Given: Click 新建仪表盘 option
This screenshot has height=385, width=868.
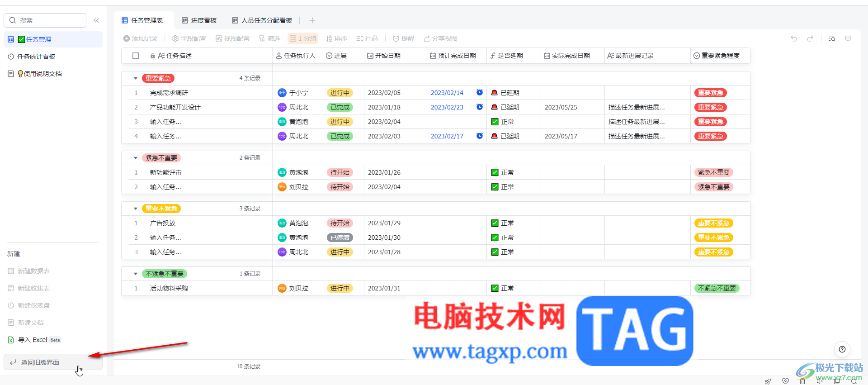Looking at the screenshot, I should 29,305.
